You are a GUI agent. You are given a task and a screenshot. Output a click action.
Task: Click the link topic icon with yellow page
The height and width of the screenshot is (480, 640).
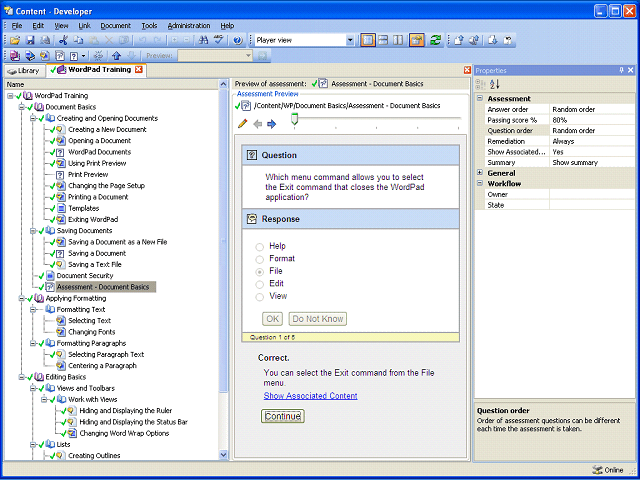click(x=45, y=55)
